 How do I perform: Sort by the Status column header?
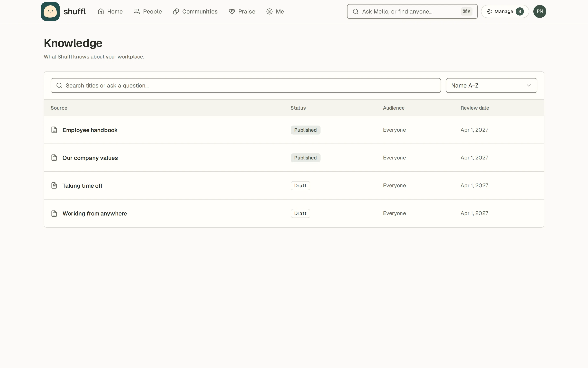tap(298, 108)
